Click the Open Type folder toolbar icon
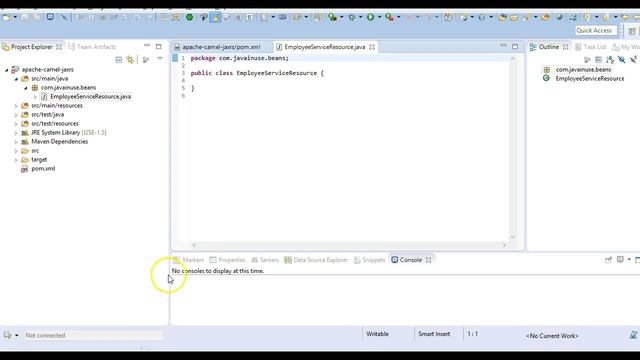The image size is (640, 360). (503, 18)
